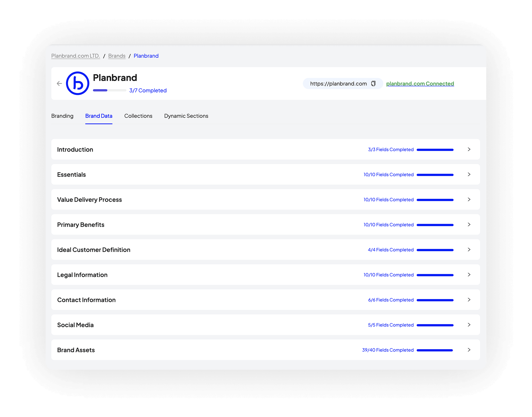Open Value Delivery Process chevron
Viewport: 532px width, 417px height.
[x=469, y=199]
